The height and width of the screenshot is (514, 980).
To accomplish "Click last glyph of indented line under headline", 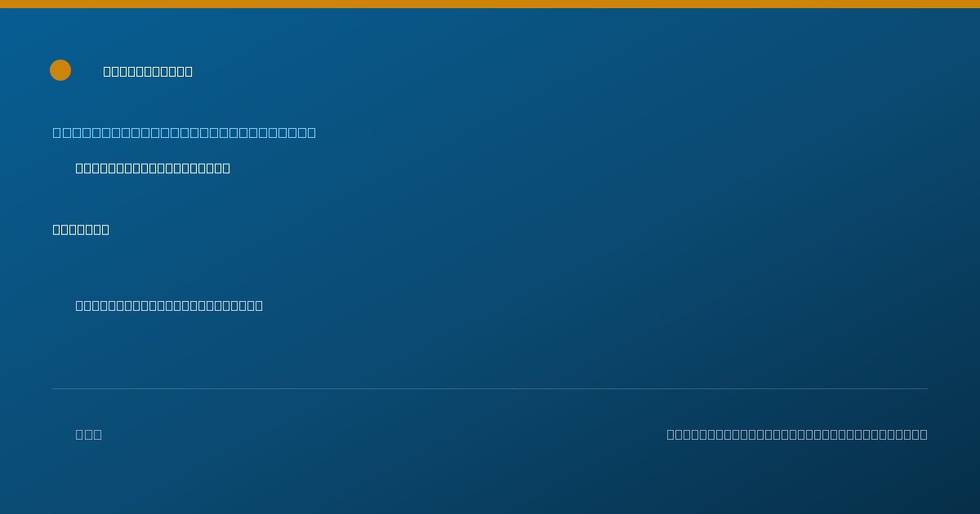I will click(x=226, y=168).
